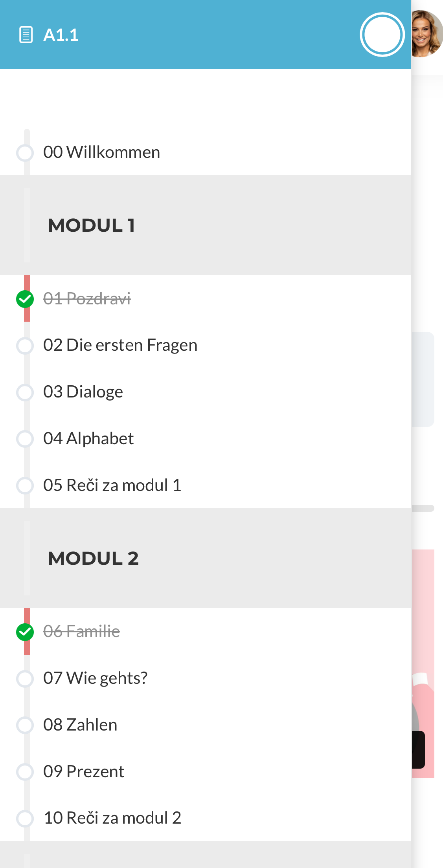Go to the 00 Willkommen lesson
Screen dimensions: 443x868
101,152
